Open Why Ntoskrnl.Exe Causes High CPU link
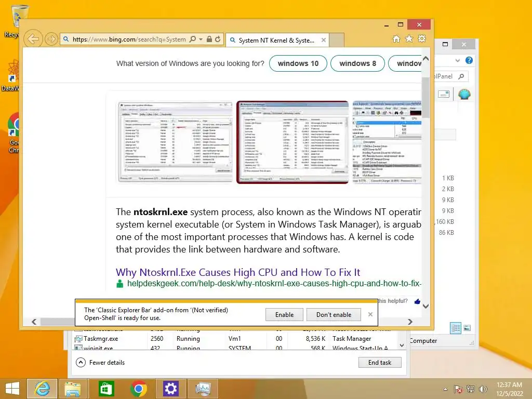The image size is (532, 399). (x=238, y=272)
